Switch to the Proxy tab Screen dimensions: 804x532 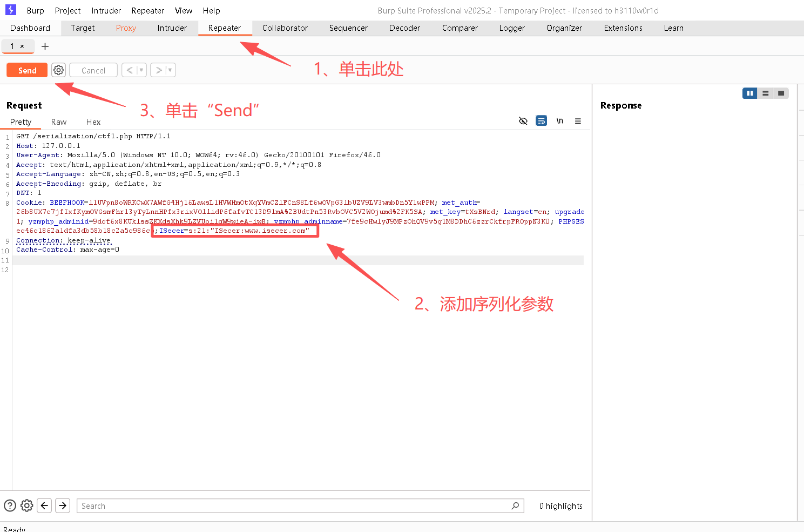click(x=126, y=28)
